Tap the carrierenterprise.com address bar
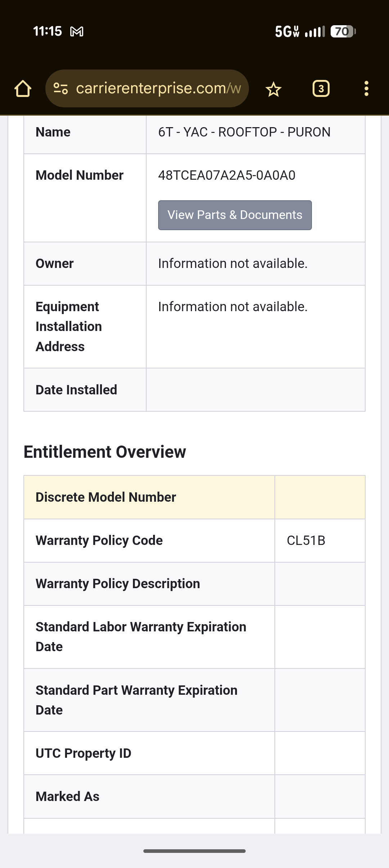The height and width of the screenshot is (868, 389). pos(158,89)
